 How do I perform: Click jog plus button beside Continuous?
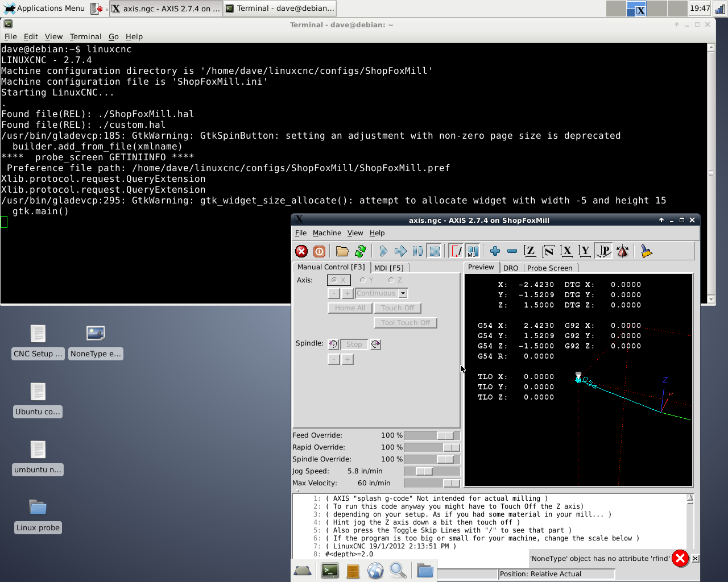pyautogui.click(x=348, y=293)
